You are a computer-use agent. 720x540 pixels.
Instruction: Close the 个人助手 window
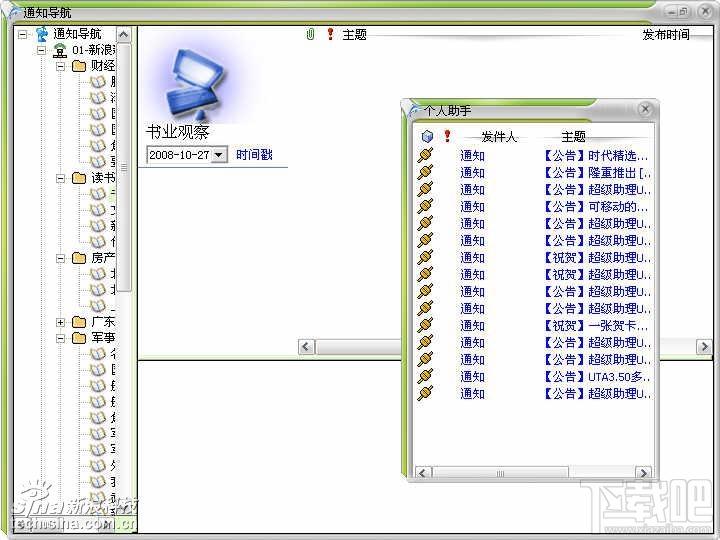tap(645, 109)
